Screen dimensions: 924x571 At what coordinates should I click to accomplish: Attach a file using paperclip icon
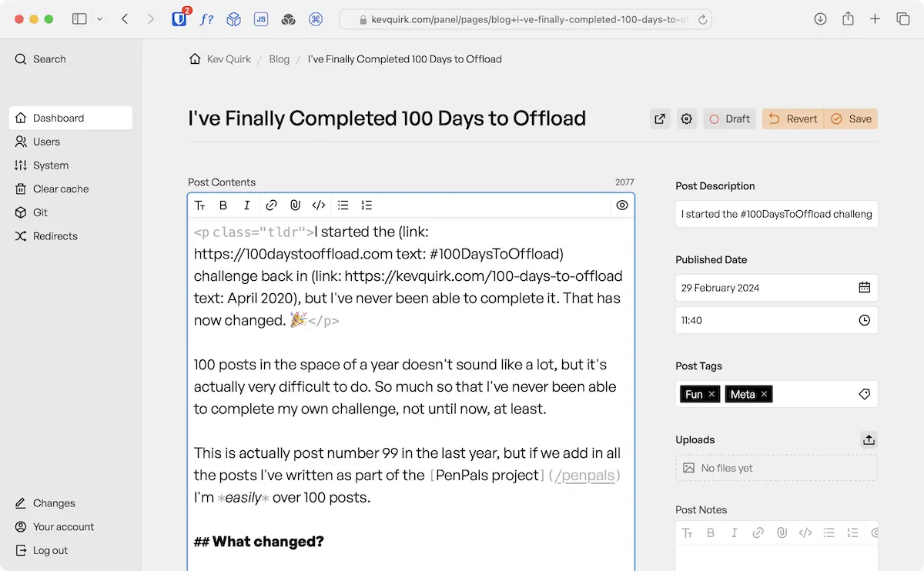tap(295, 205)
